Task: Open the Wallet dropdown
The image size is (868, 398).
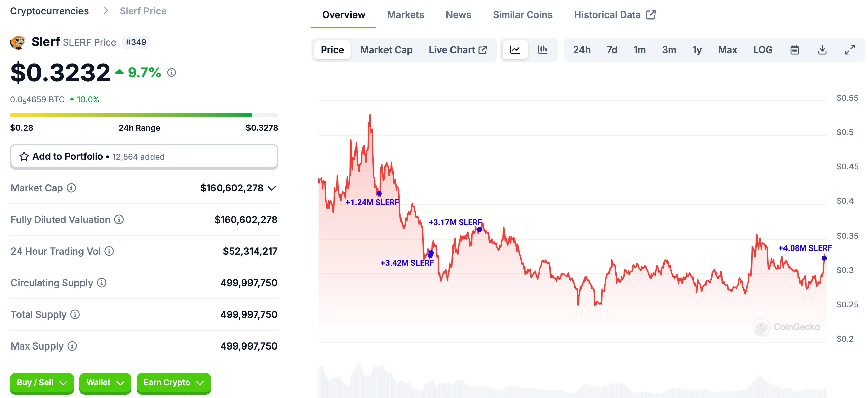Action: (105, 383)
